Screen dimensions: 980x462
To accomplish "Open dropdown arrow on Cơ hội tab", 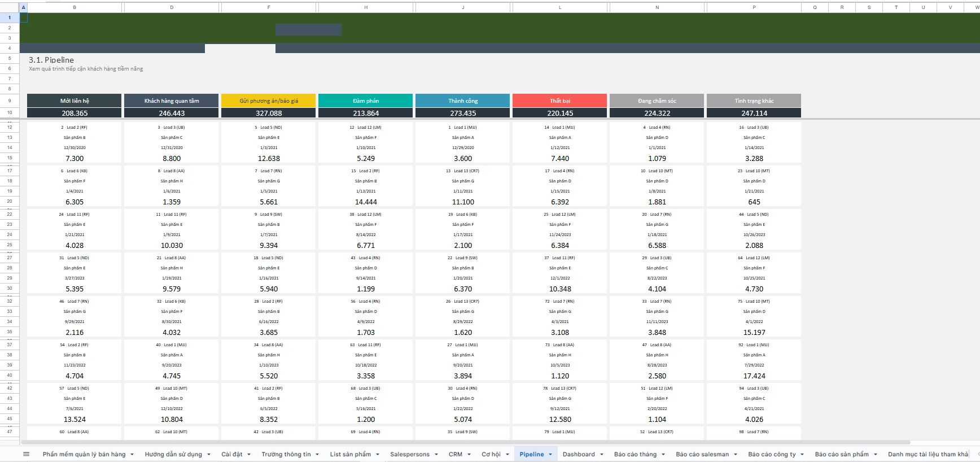I will [508, 454].
